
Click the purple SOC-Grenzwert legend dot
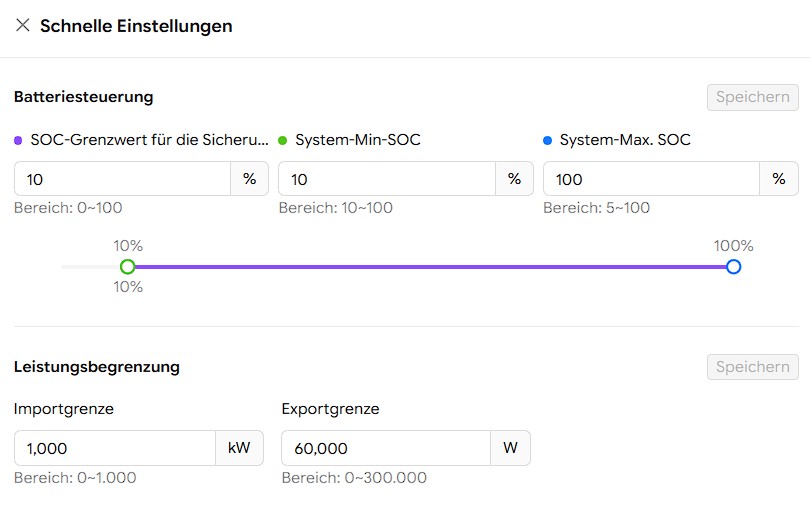tap(19, 141)
